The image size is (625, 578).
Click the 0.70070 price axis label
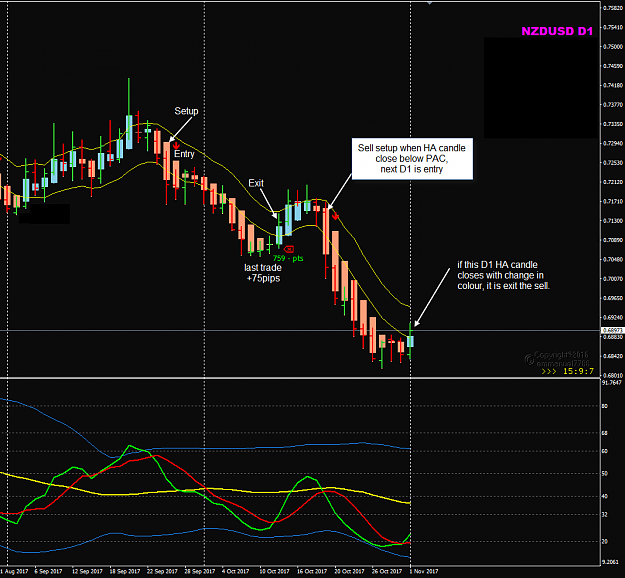(x=613, y=279)
